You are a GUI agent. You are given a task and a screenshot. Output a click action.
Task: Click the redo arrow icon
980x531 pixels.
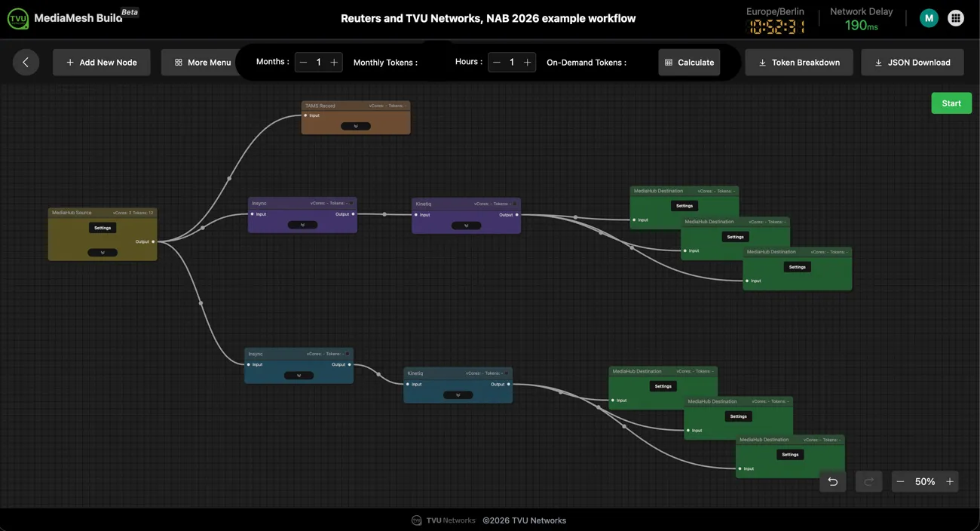[x=868, y=482]
